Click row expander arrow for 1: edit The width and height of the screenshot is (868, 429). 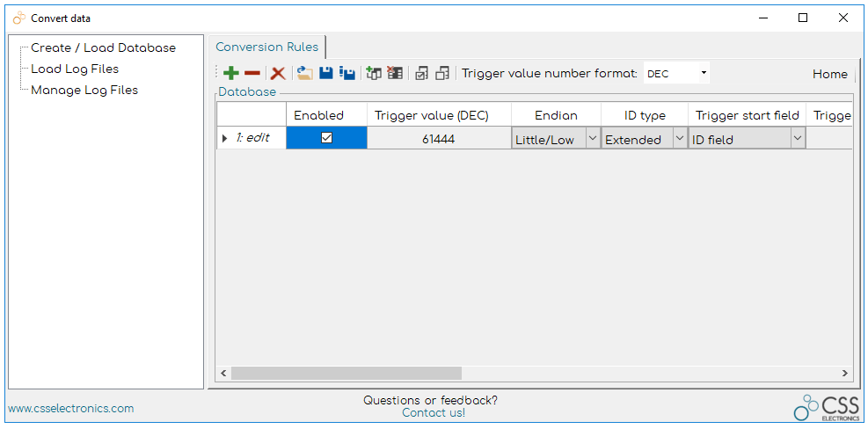[x=224, y=138]
